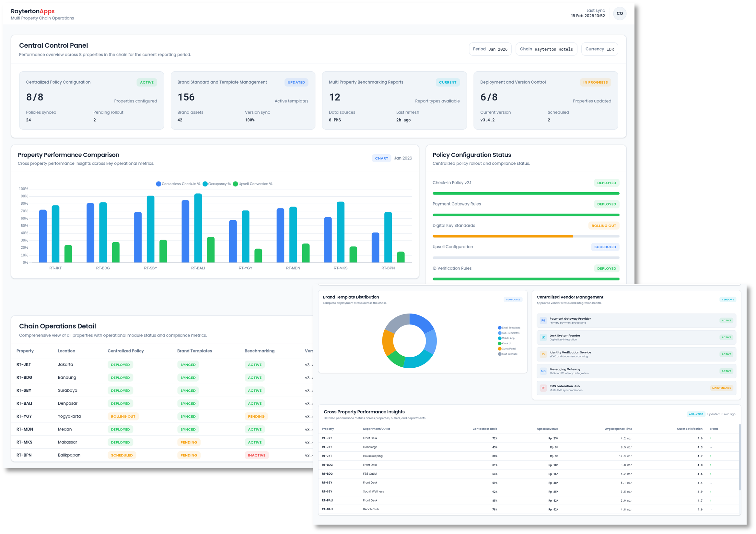Click the Lock System Vendor icon

(543, 337)
